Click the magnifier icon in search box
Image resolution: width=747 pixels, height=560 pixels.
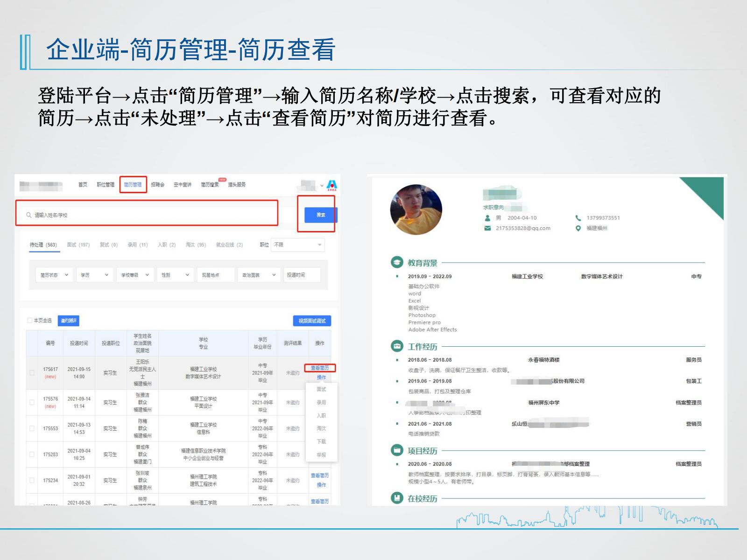pos(29,215)
